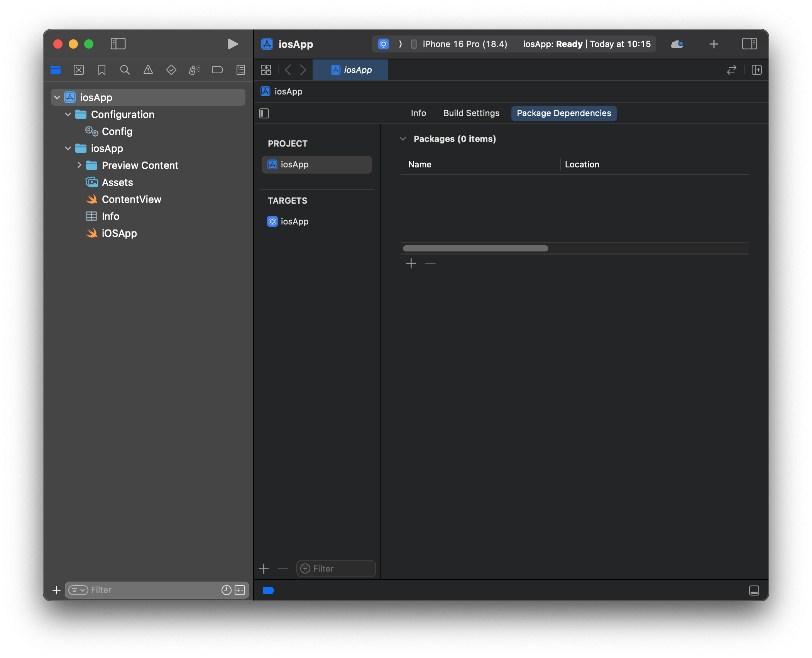The height and width of the screenshot is (658, 812).
Task: Open the scheme selector in the toolbar
Action: [384, 44]
